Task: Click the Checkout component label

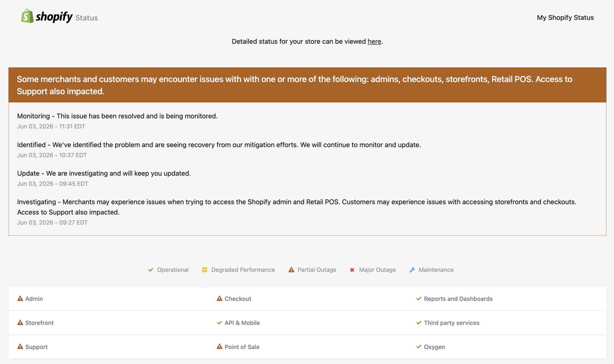Action: (238, 299)
